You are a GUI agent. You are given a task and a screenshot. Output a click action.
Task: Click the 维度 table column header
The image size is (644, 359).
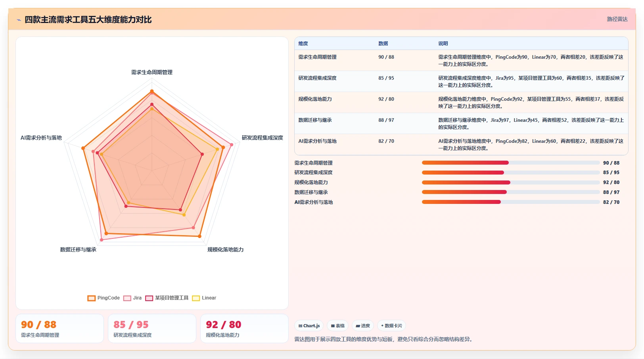(303, 44)
